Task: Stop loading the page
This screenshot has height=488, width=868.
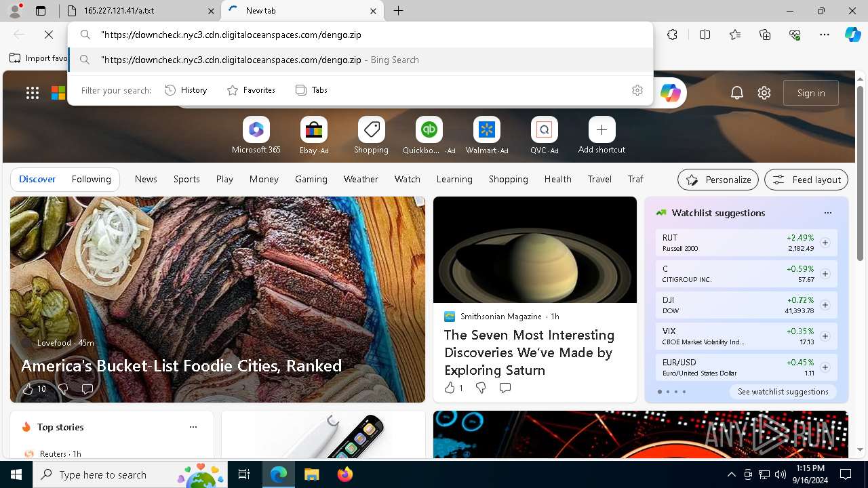Action: [x=49, y=35]
